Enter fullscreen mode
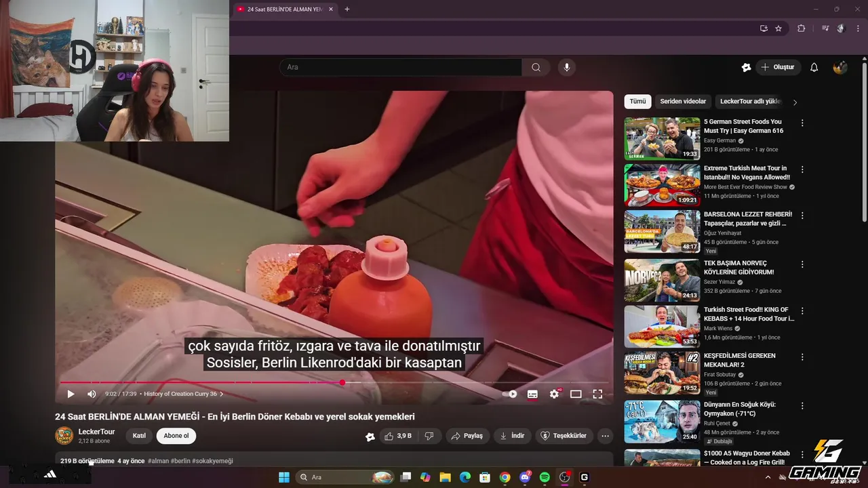Image resolution: width=868 pixels, height=488 pixels. pyautogui.click(x=597, y=394)
